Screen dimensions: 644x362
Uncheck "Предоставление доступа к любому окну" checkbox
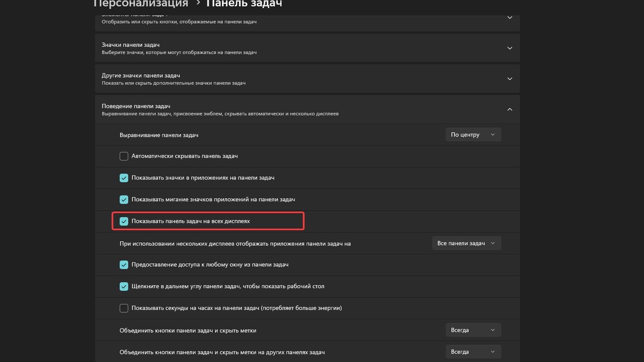(124, 265)
